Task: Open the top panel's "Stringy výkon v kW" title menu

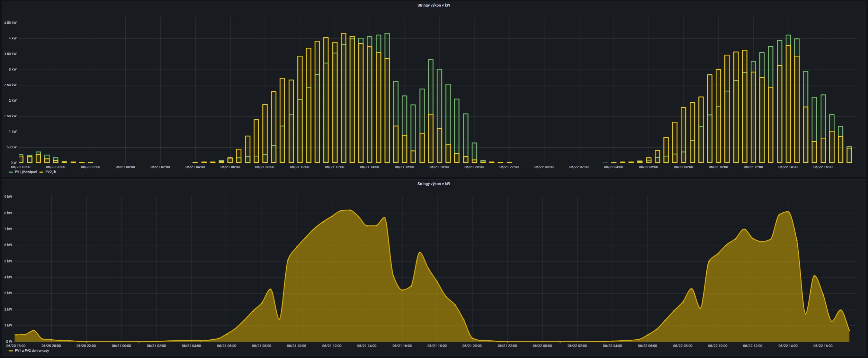Action: click(x=433, y=6)
